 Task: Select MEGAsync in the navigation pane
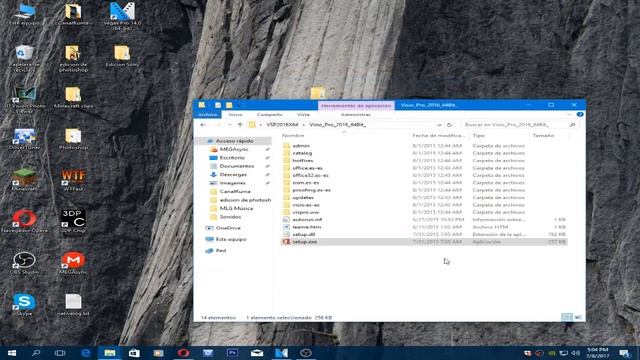[234, 149]
